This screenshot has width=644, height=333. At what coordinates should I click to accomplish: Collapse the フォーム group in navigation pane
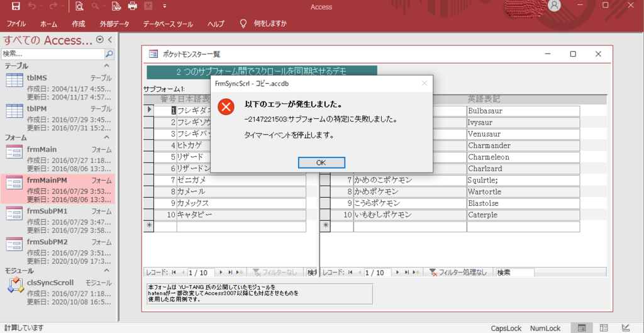107,137
